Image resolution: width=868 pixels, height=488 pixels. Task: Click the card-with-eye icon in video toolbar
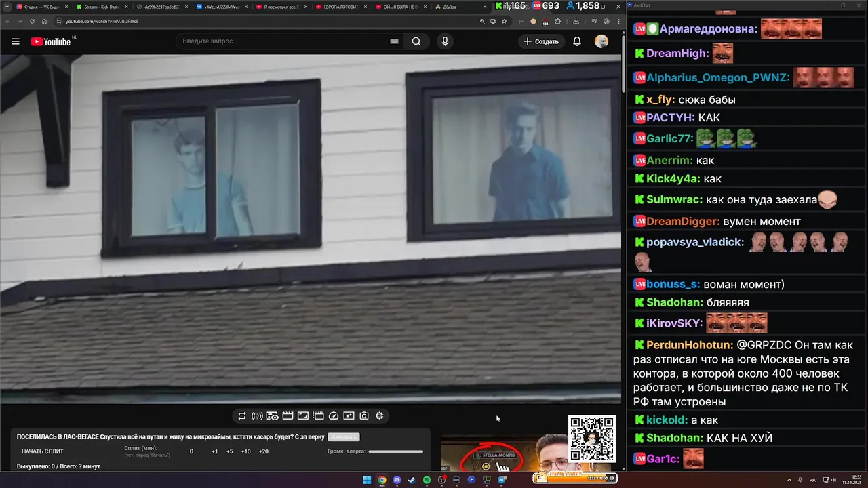(x=272, y=415)
